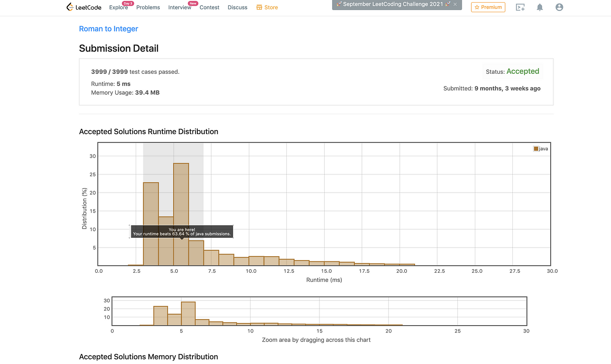
Task: Click the 'Runtime (ms)' axis label
Action: pos(323,280)
